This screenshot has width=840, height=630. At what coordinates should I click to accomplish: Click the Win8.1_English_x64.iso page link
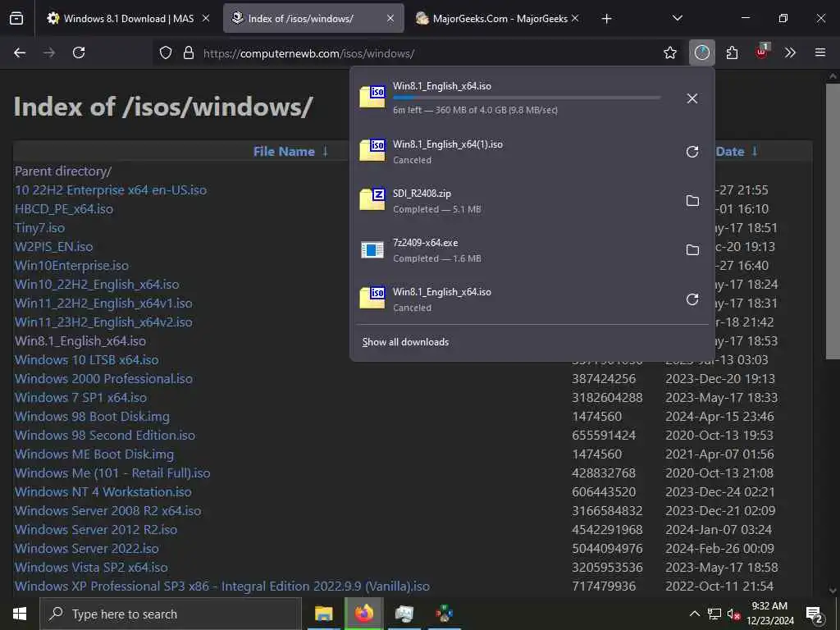(80, 340)
